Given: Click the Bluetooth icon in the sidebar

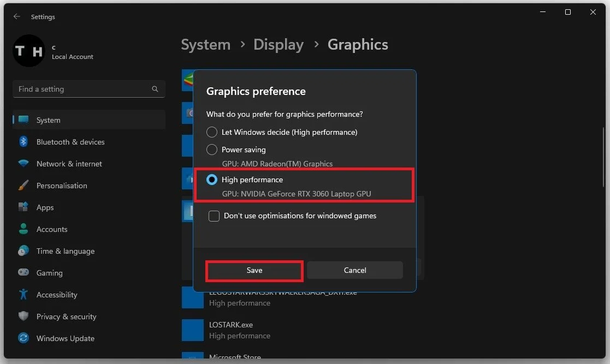Looking at the screenshot, I should pyautogui.click(x=23, y=141).
